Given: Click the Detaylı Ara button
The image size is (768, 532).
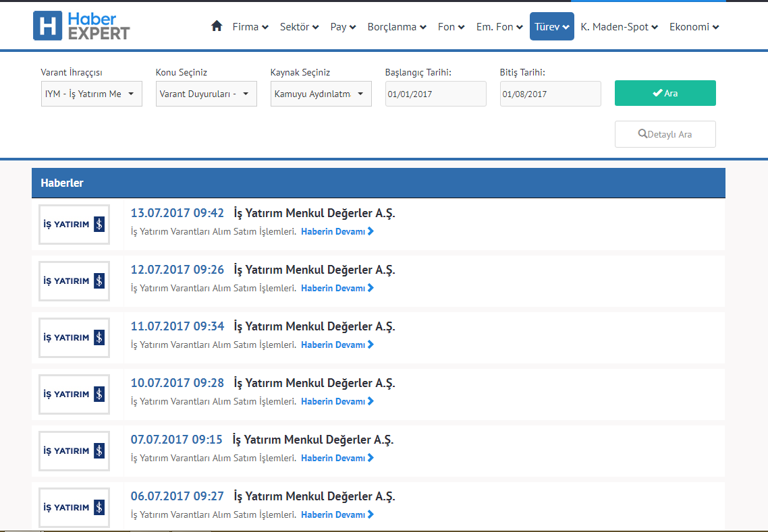Looking at the screenshot, I should (x=665, y=134).
